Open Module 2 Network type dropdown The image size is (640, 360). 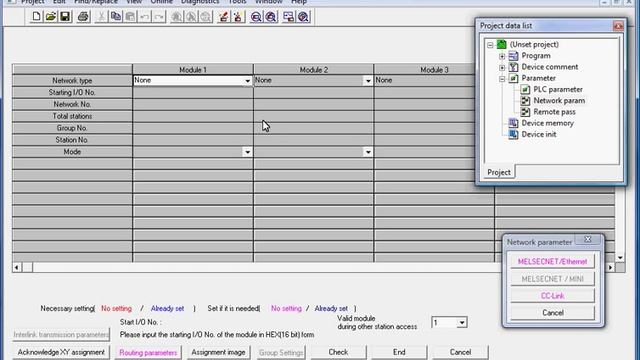coord(368,81)
